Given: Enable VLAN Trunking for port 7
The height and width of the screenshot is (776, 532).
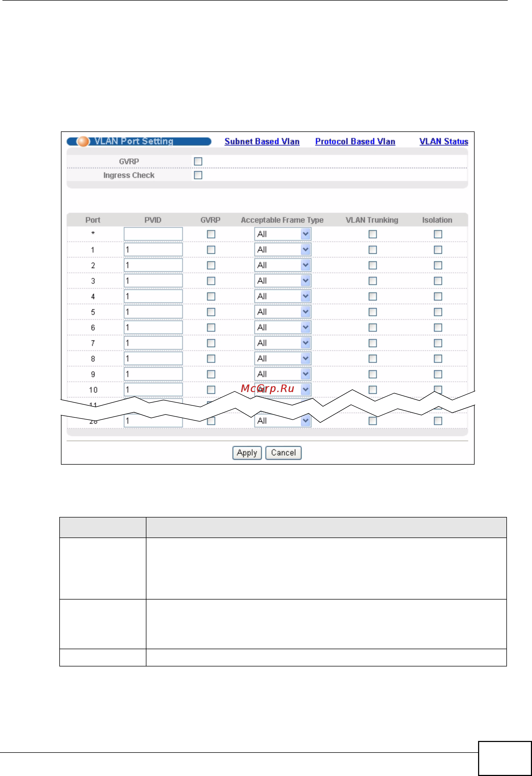Looking at the screenshot, I should (372, 343).
